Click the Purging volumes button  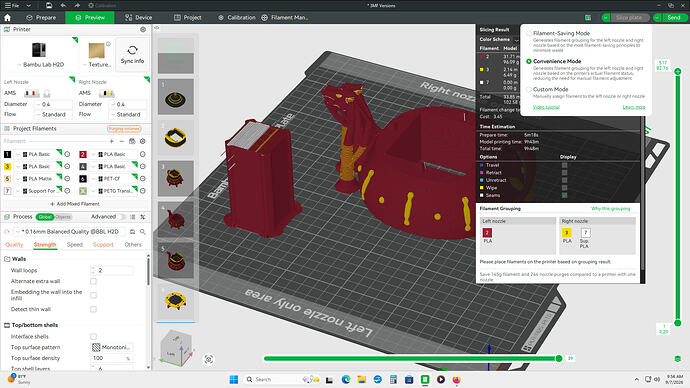point(124,129)
